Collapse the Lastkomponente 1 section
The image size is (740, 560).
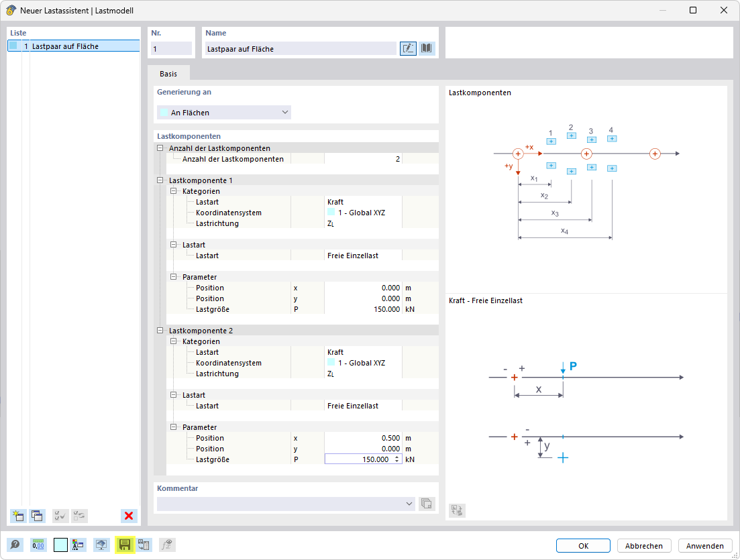[160, 180]
